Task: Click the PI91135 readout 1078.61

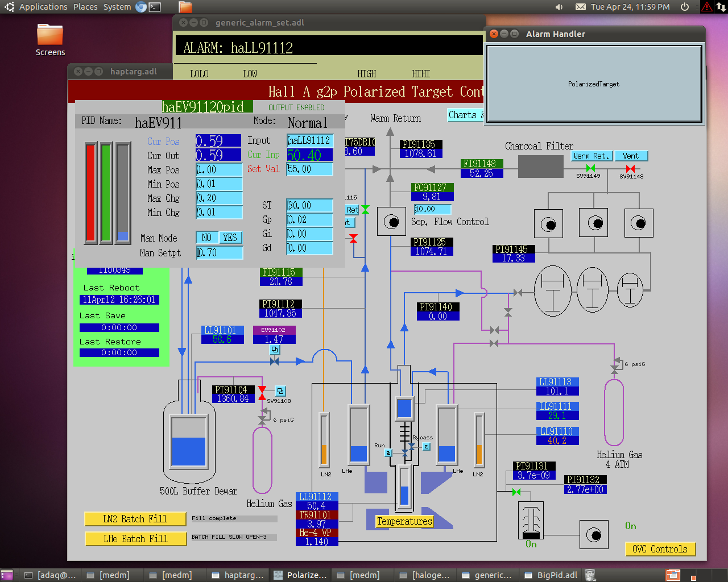Action: (x=420, y=153)
